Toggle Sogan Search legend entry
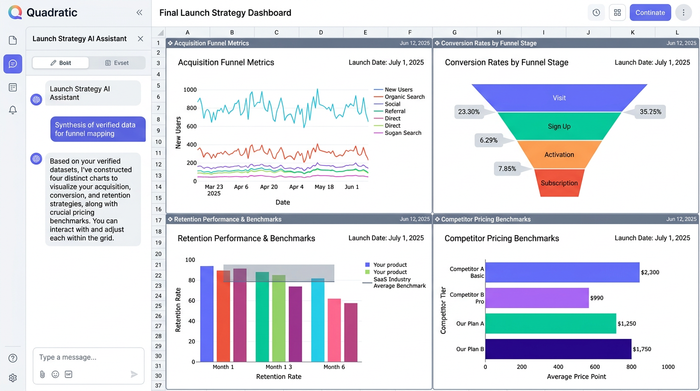 tap(397, 133)
